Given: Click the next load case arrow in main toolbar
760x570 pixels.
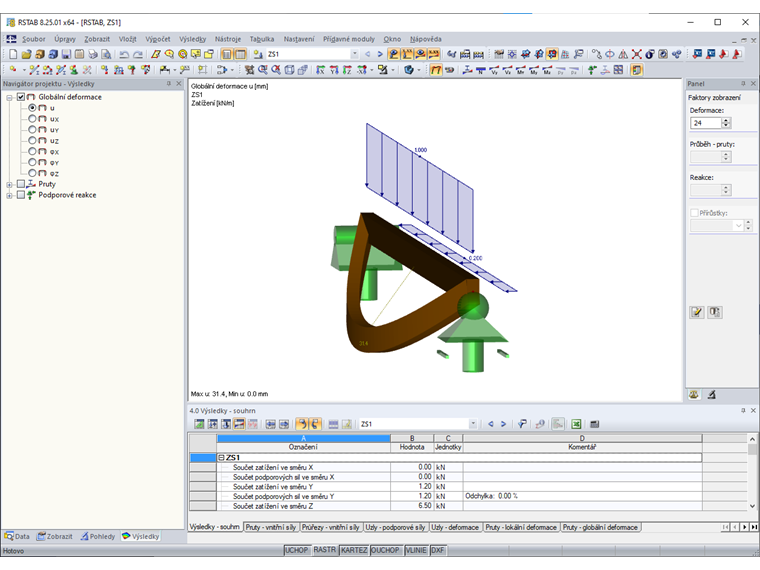Looking at the screenshot, I should 380,54.
